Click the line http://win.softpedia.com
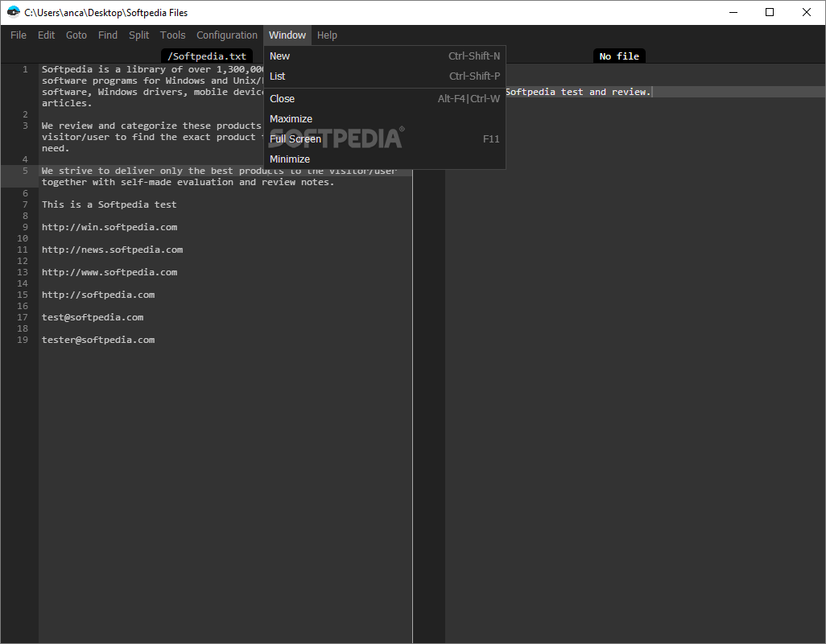 coord(109,227)
